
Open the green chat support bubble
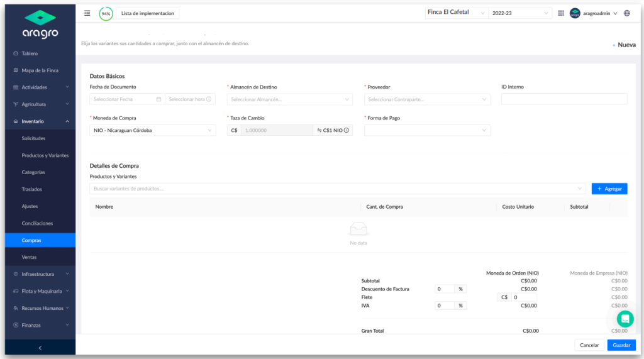point(625,319)
